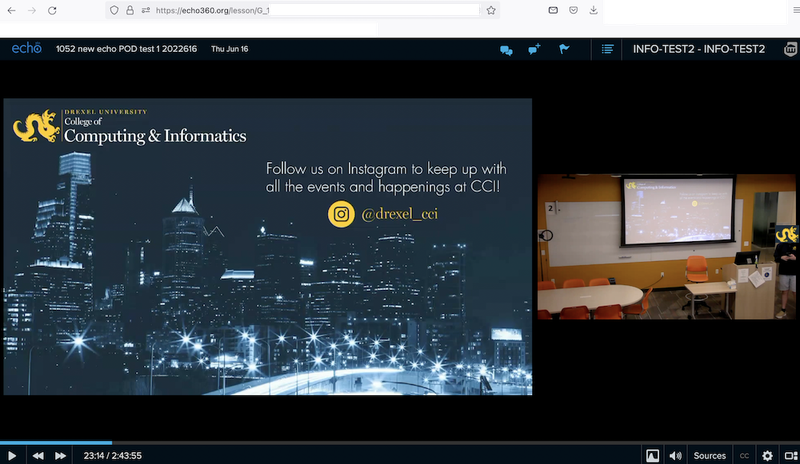Click the Pocket save icon
Image resolution: width=800 pixels, height=464 pixels.
click(x=573, y=10)
